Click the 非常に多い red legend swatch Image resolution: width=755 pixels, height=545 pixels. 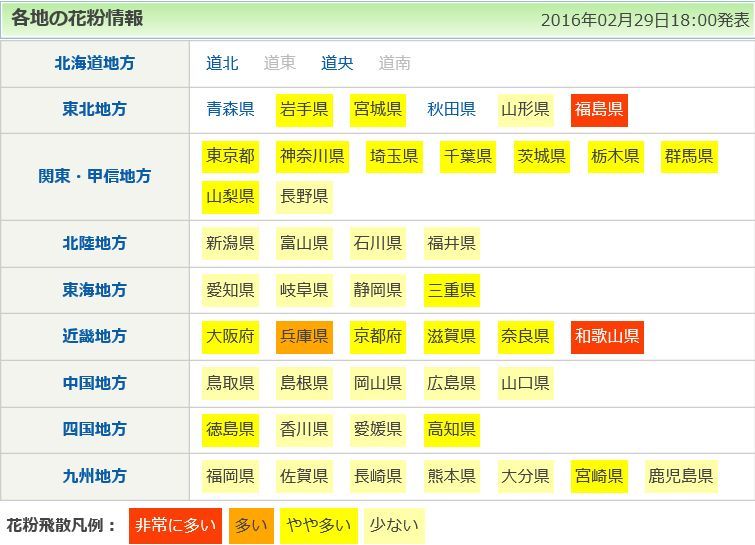[x=175, y=525]
